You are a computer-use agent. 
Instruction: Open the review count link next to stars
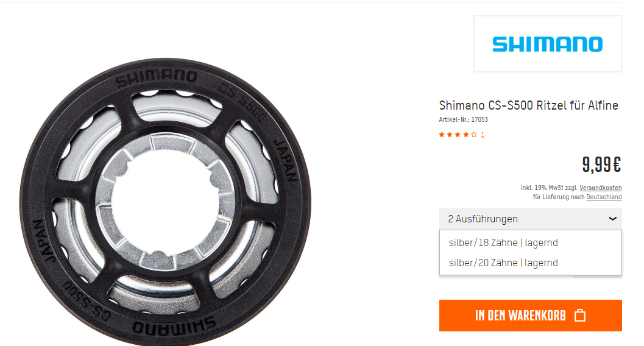point(483,135)
